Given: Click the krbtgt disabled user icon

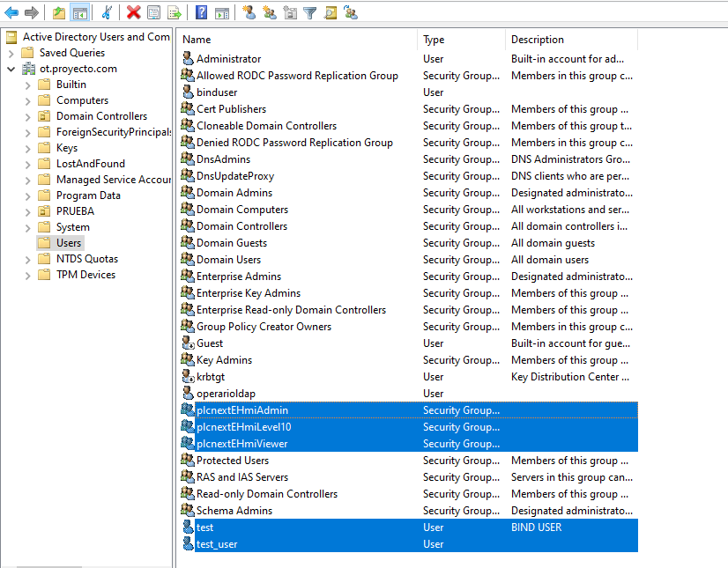Looking at the screenshot, I should pyautogui.click(x=188, y=376).
